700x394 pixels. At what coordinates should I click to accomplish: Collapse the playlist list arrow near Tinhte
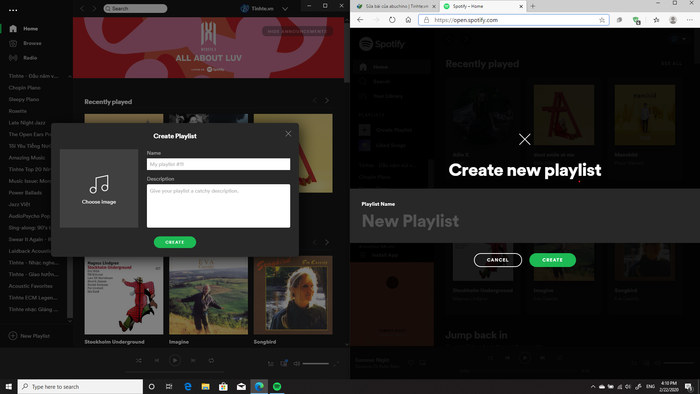pos(70,76)
